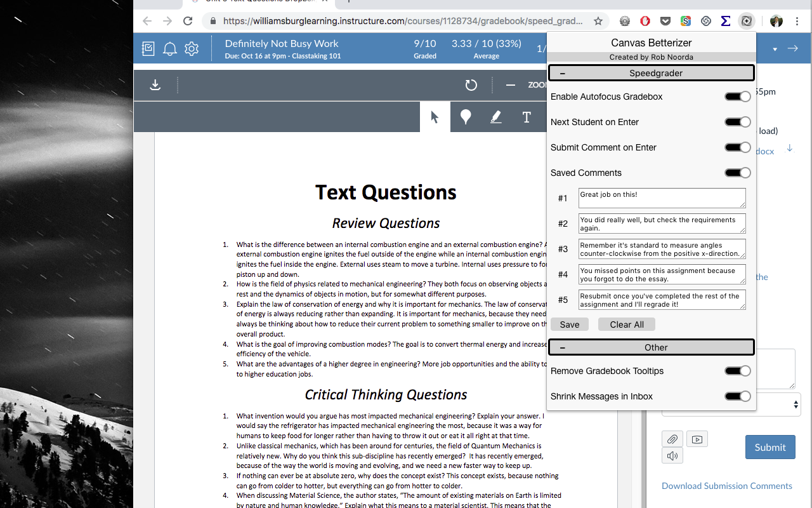
Task: Attach a file with the paperclip icon
Action: pos(672,439)
